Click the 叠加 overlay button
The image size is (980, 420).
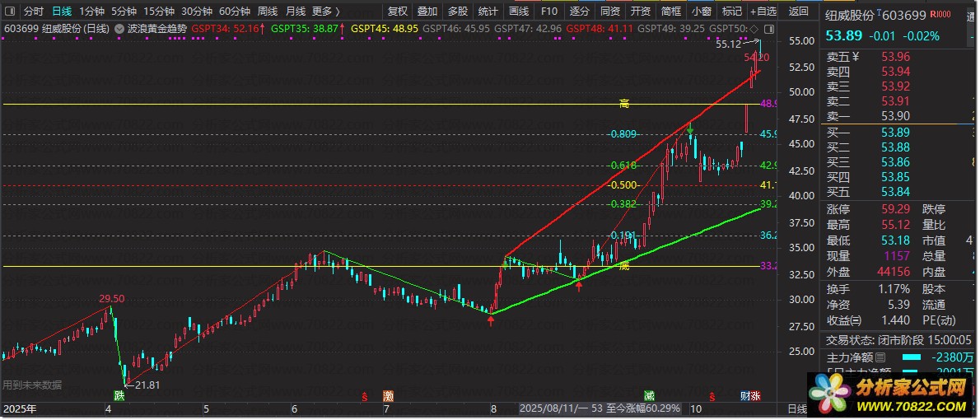point(427,12)
